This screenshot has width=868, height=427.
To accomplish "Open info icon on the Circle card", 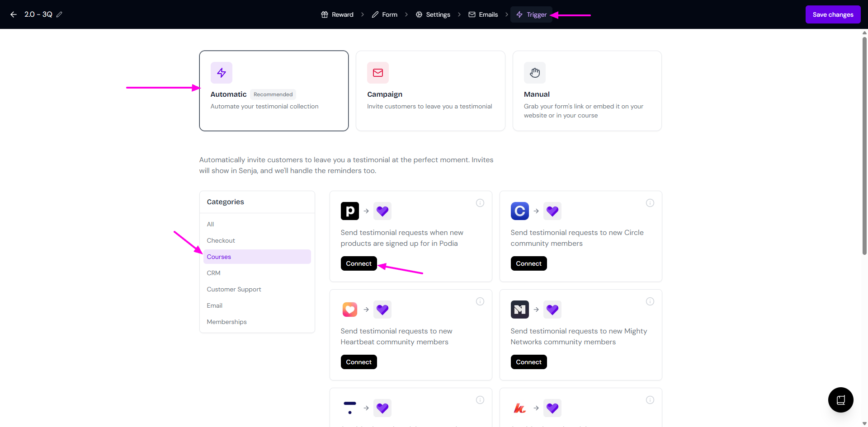I will pyautogui.click(x=650, y=203).
